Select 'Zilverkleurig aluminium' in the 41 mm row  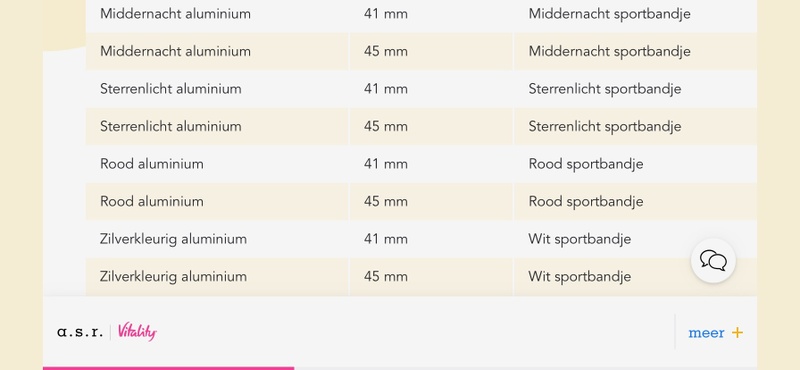pos(173,239)
